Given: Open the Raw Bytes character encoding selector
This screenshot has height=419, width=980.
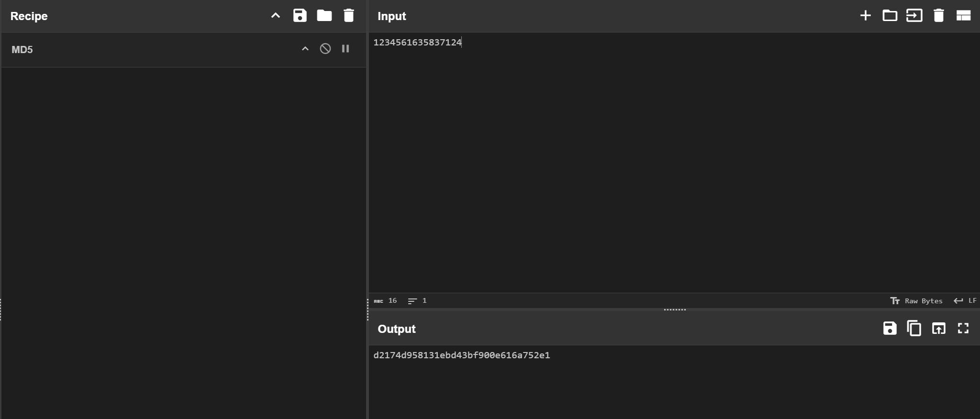Looking at the screenshot, I should coord(916,301).
